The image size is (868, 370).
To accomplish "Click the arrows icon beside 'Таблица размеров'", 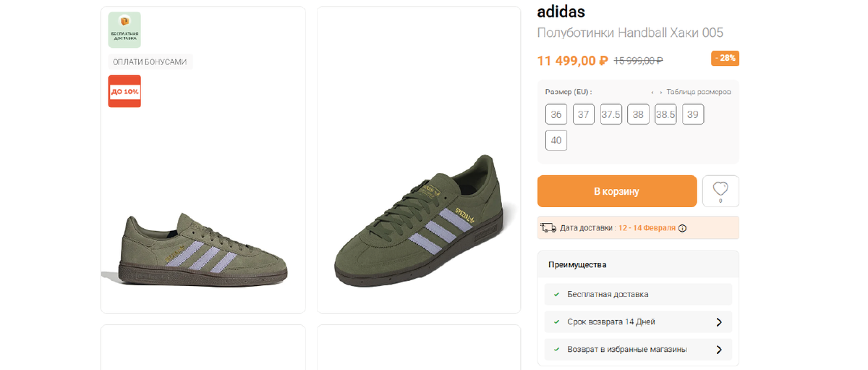I will [656, 93].
